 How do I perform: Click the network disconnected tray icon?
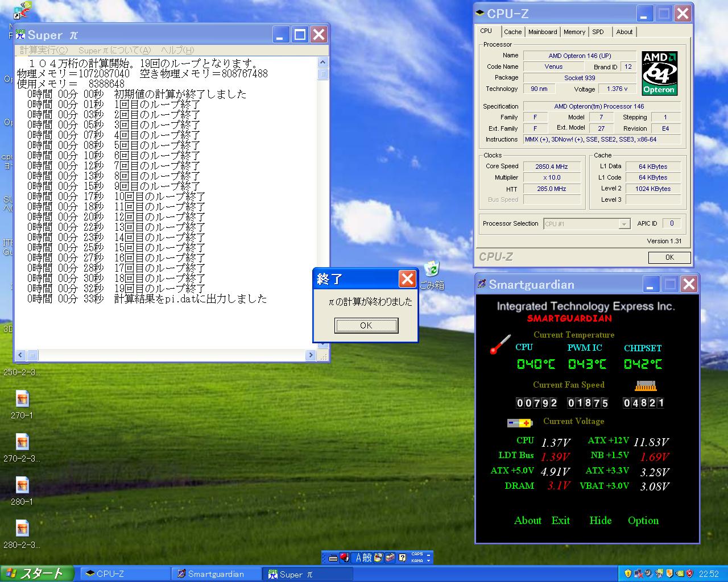coord(639,573)
